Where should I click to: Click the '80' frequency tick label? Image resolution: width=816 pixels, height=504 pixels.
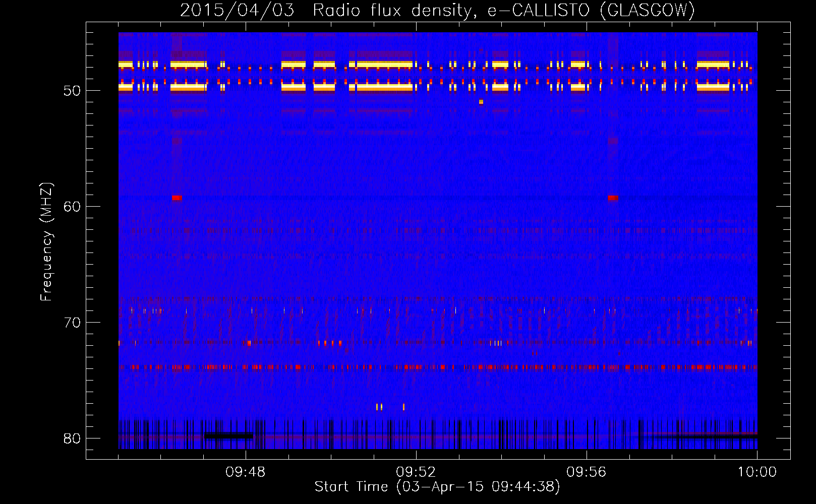72,438
